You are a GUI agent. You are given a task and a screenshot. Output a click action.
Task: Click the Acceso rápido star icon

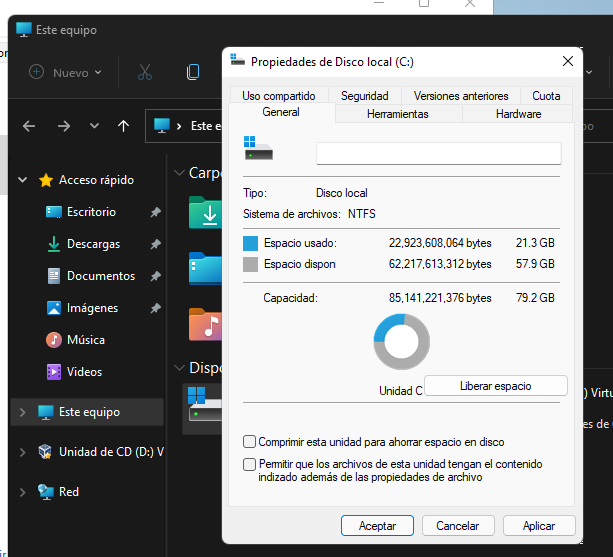[46, 180]
